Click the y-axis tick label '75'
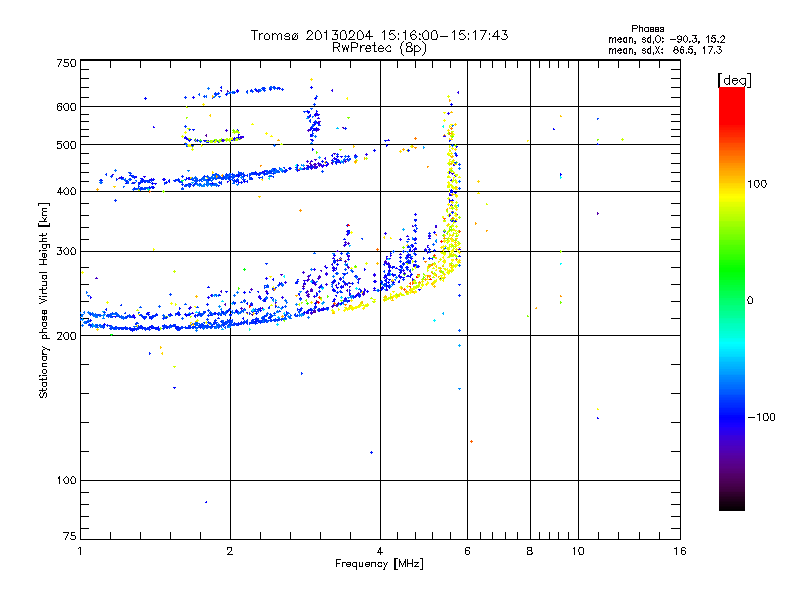 70,536
